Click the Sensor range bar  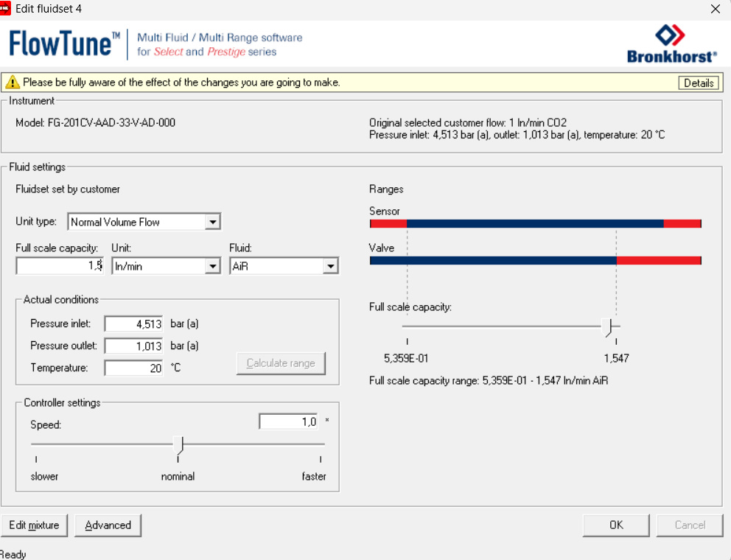point(535,223)
